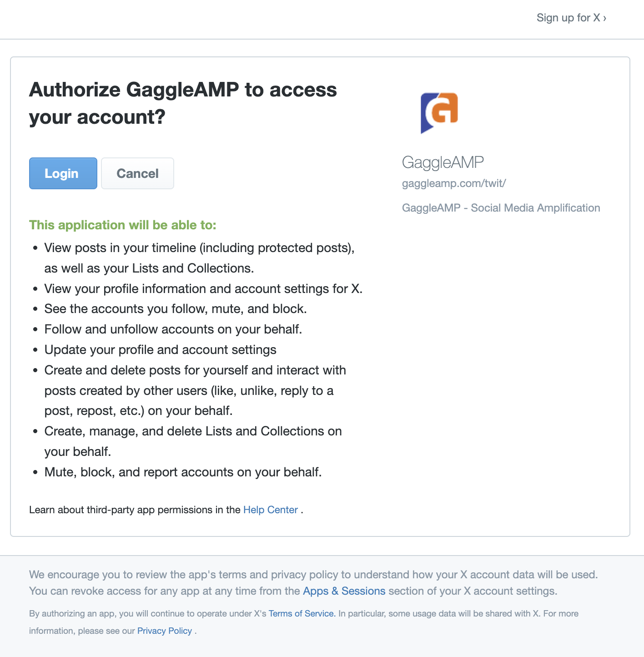Click the Authorize GaggleAMP page heading
This screenshot has height=657, width=644.
[x=183, y=103]
